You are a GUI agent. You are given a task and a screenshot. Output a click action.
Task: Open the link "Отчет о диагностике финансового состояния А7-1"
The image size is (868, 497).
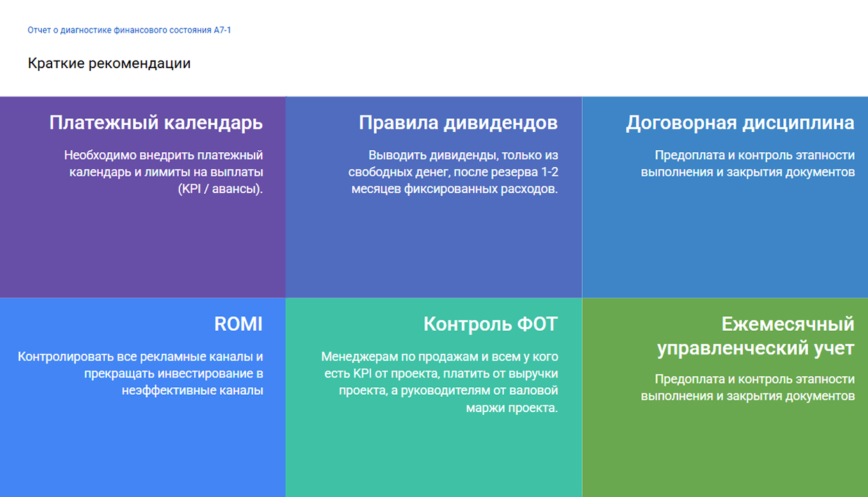click(129, 31)
